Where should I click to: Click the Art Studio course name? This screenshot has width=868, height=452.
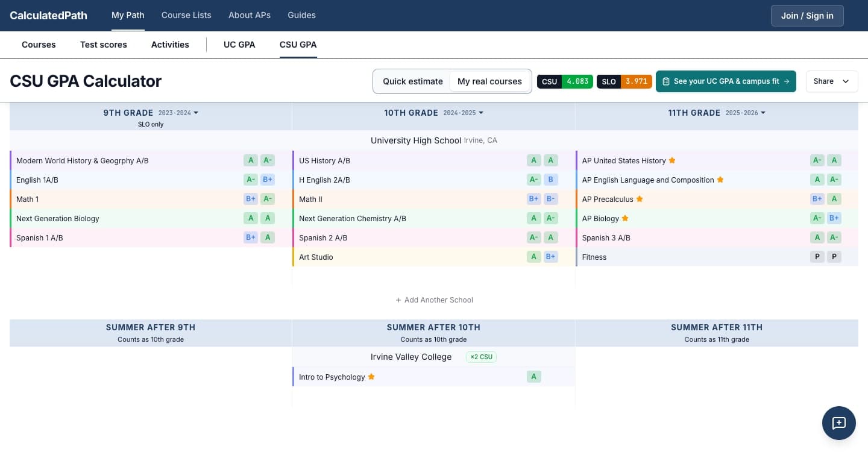(x=316, y=257)
